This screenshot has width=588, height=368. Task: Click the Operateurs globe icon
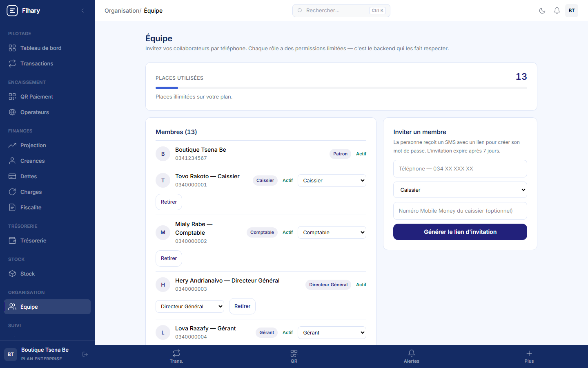[x=12, y=112]
